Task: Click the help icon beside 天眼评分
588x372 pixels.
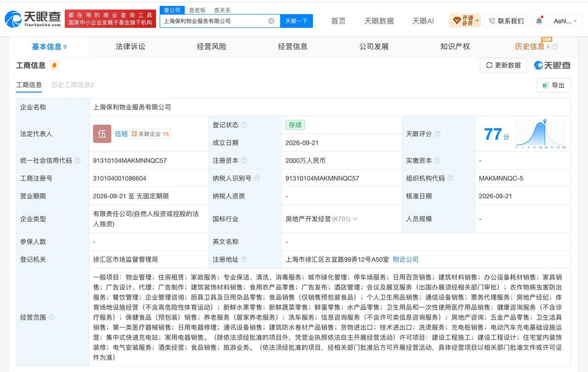Action: point(437,134)
